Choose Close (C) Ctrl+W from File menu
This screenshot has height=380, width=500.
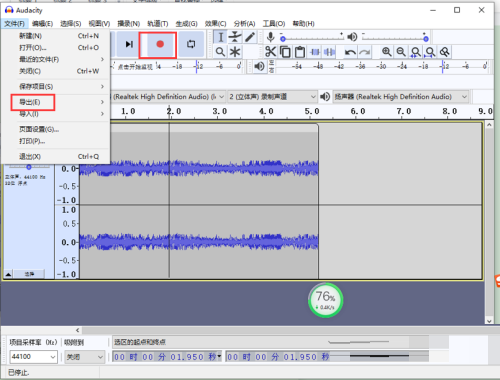56,71
